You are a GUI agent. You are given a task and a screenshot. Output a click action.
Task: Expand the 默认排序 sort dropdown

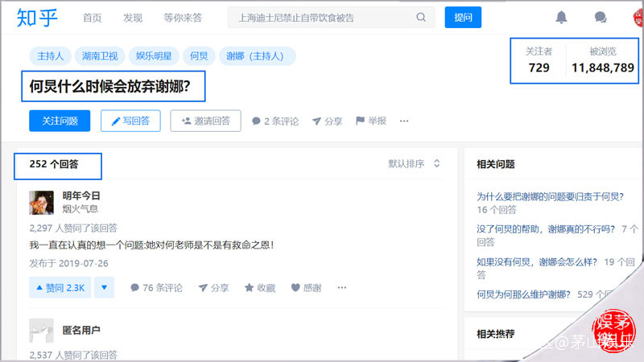[414, 164]
